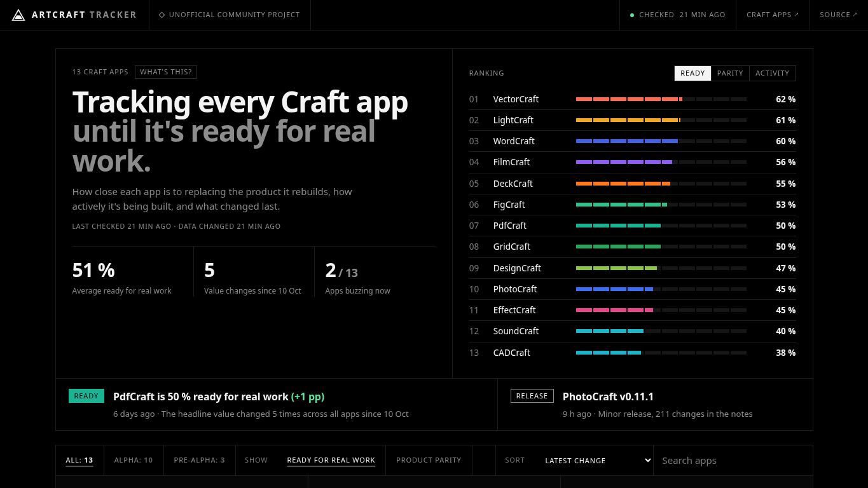Viewport: 868px width, 488px height.
Task: Switch ranking to Parity view
Action: point(730,73)
